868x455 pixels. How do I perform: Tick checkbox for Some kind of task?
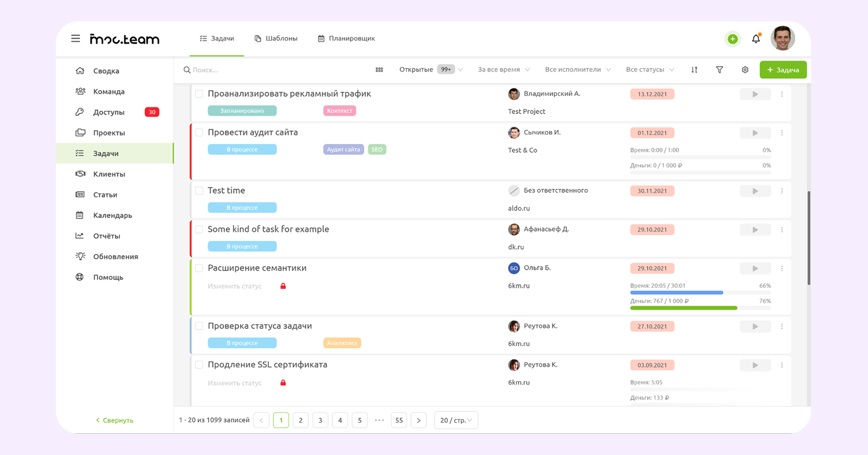pyautogui.click(x=199, y=229)
